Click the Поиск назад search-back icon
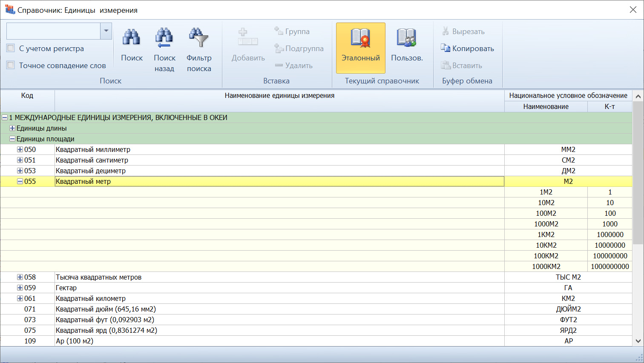This screenshot has width=644, height=363. [x=164, y=38]
